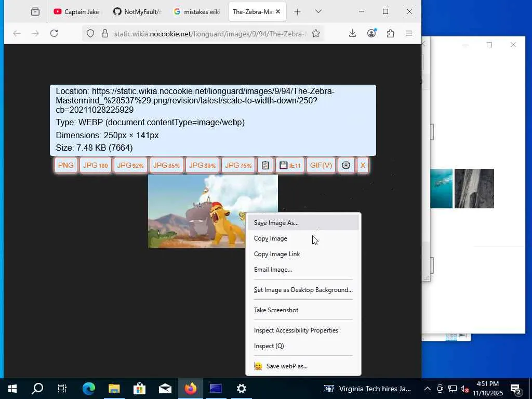
Task: Go back with the back arrow
Action: point(17,33)
